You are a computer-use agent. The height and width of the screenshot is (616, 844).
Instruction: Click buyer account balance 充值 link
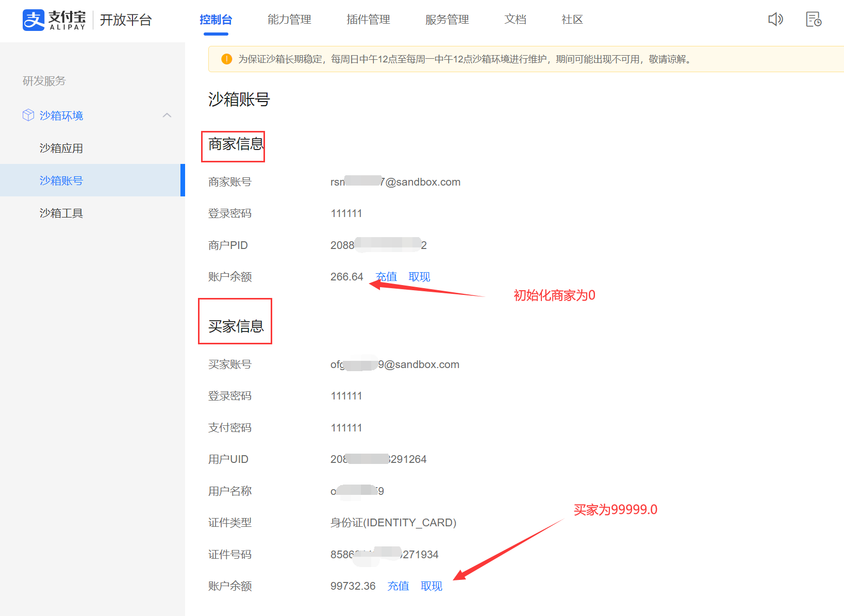click(398, 586)
